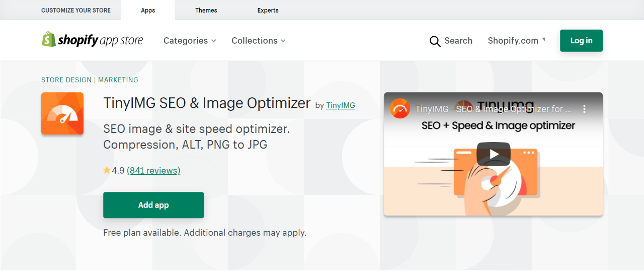This screenshot has width=644, height=278.
Task: Open the MARKETING category link
Action: 118,80
